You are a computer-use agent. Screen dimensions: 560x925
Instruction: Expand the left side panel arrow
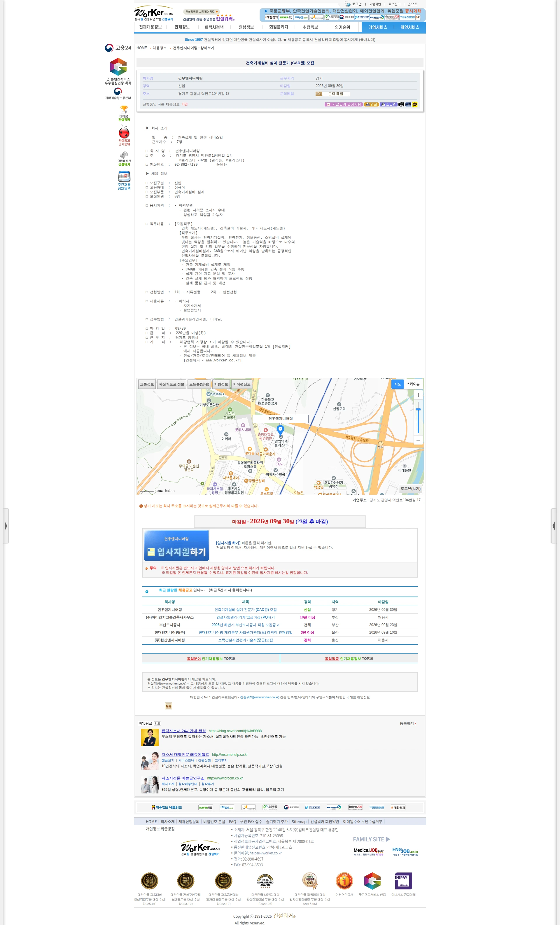(6, 526)
